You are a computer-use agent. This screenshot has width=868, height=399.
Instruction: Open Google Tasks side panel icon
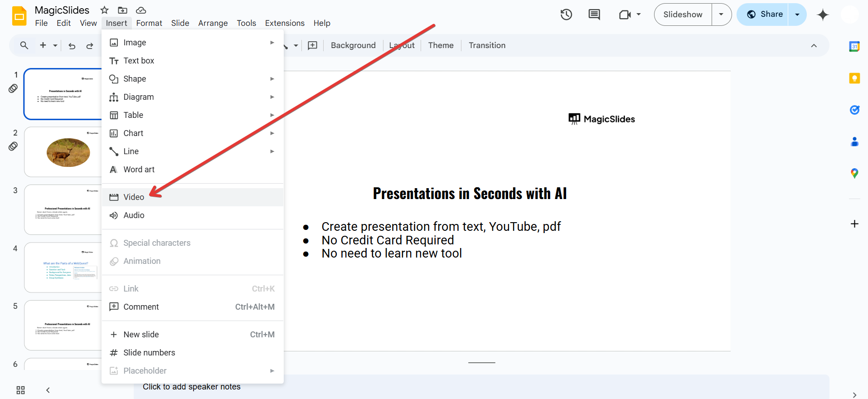click(854, 110)
